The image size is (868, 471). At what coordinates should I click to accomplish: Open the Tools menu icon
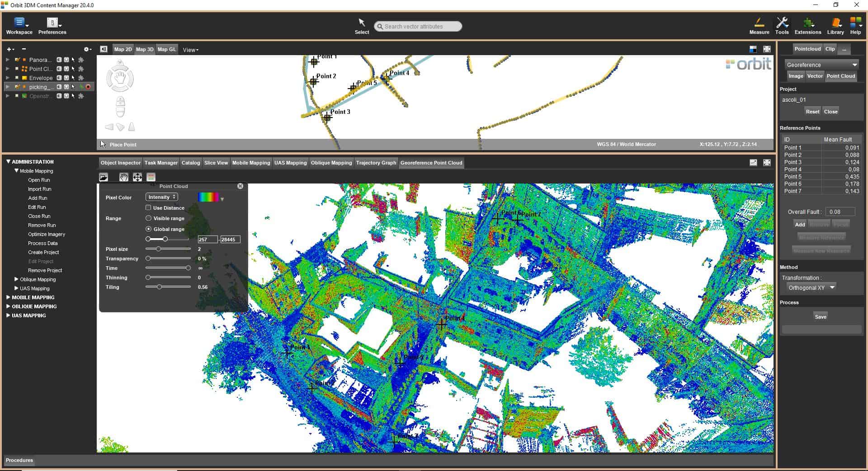point(782,25)
